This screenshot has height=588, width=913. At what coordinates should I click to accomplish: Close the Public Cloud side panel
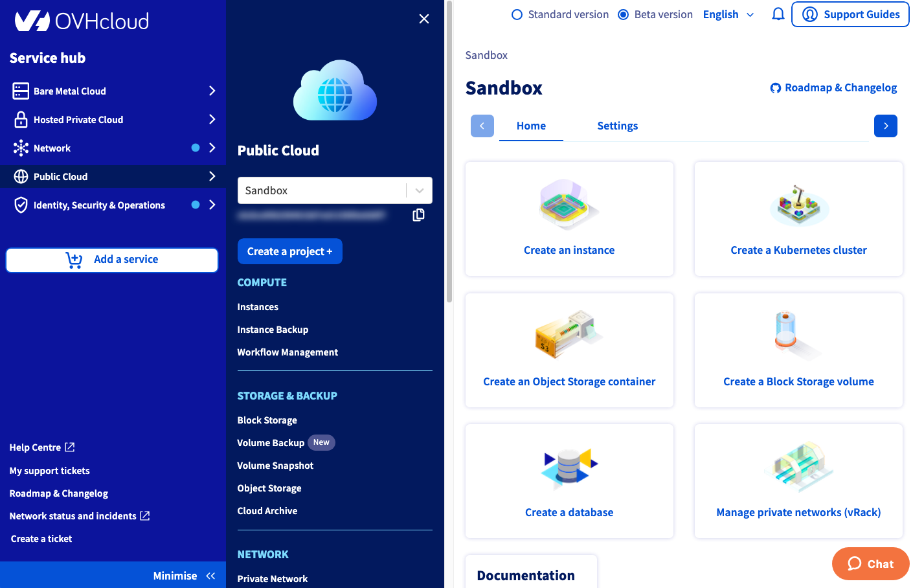coord(424,19)
